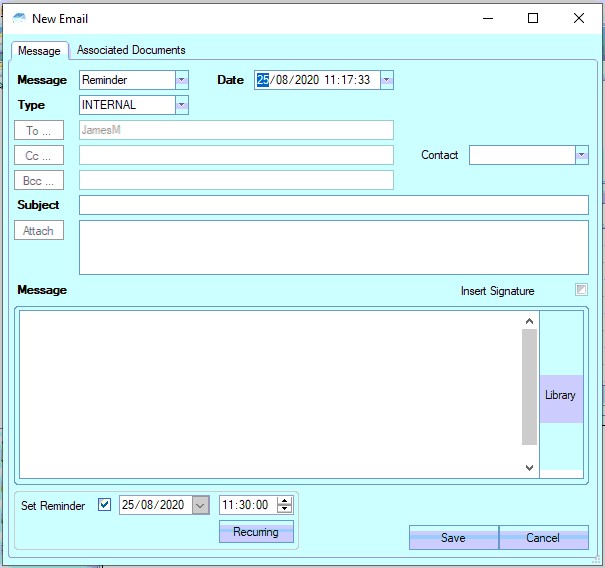Open the Library panel button
The image size is (605, 568).
[x=560, y=395]
